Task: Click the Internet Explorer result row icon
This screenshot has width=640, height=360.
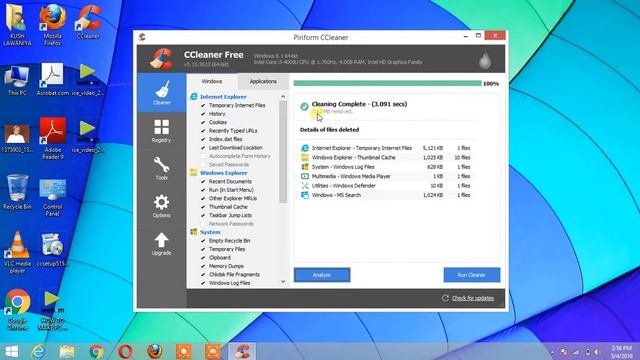Action: point(305,148)
